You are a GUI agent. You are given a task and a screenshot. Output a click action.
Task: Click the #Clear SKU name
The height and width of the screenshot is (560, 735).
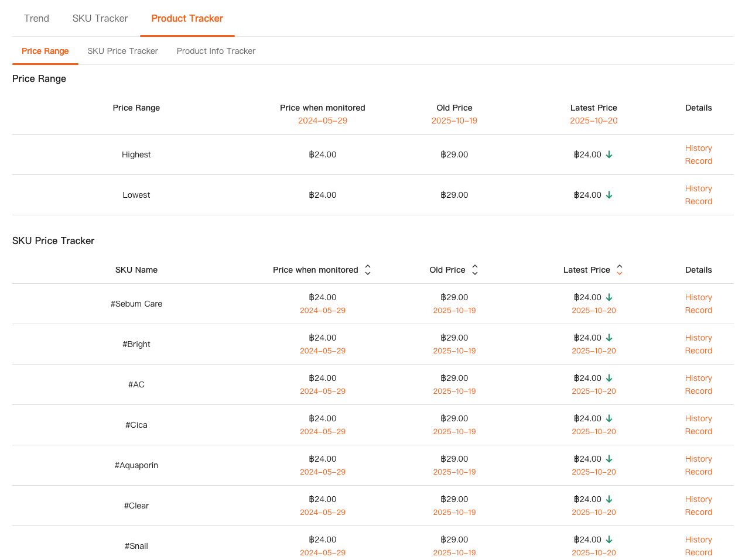136,506
